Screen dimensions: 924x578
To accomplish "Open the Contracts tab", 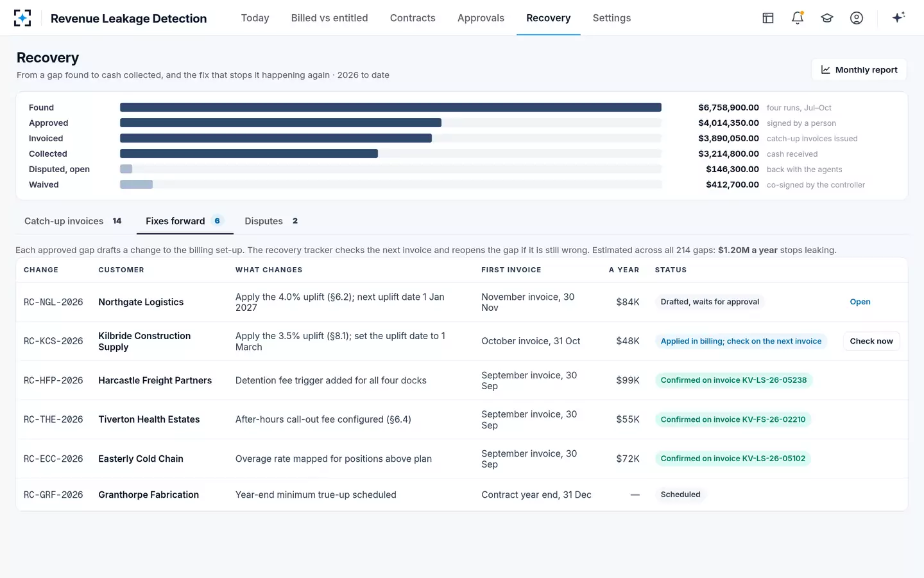I will coord(413,18).
